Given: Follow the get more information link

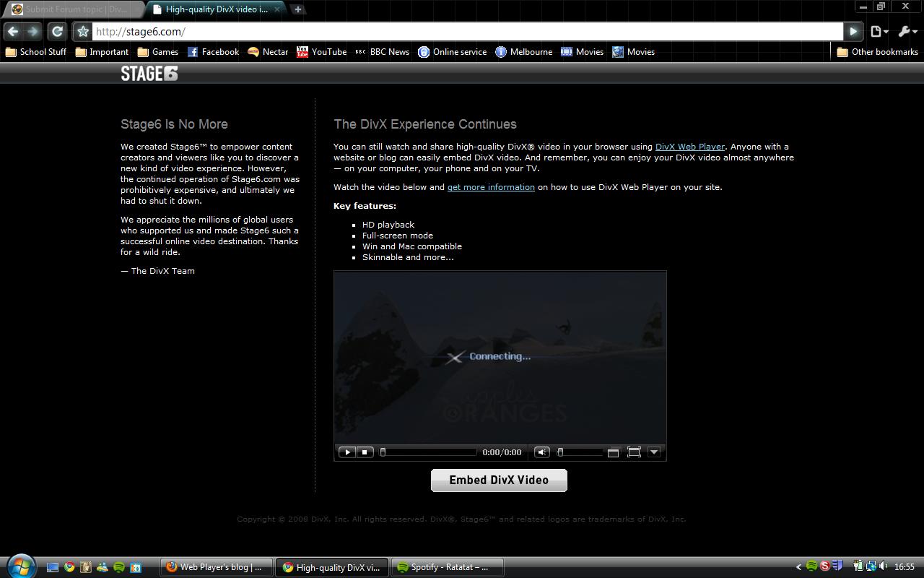Looking at the screenshot, I should 491,187.
